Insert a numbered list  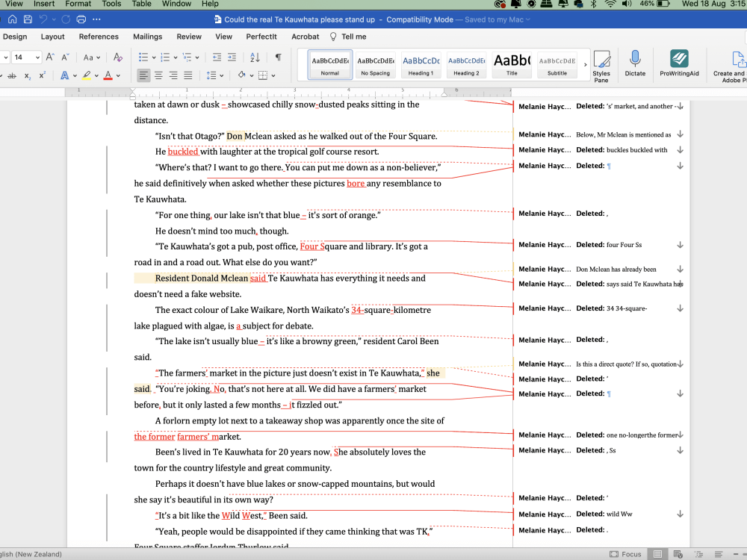click(165, 57)
